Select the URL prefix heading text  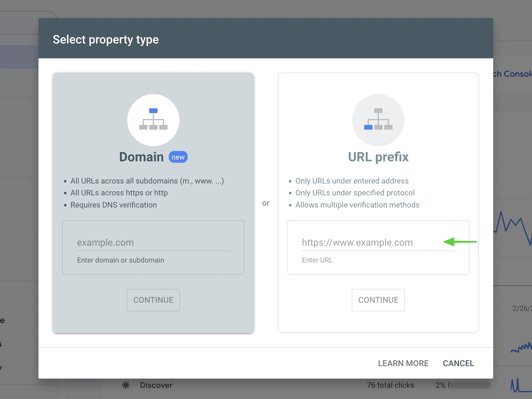click(x=378, y=157)
